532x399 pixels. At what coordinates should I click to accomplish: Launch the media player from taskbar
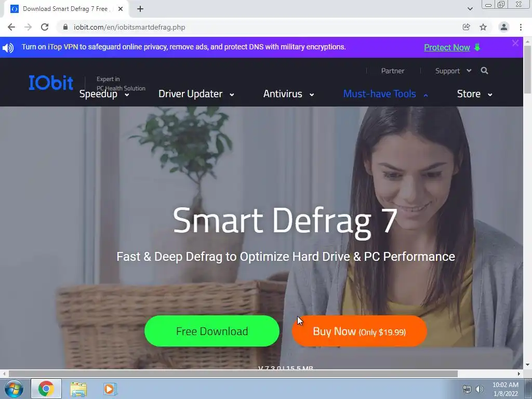click(110, 389)
